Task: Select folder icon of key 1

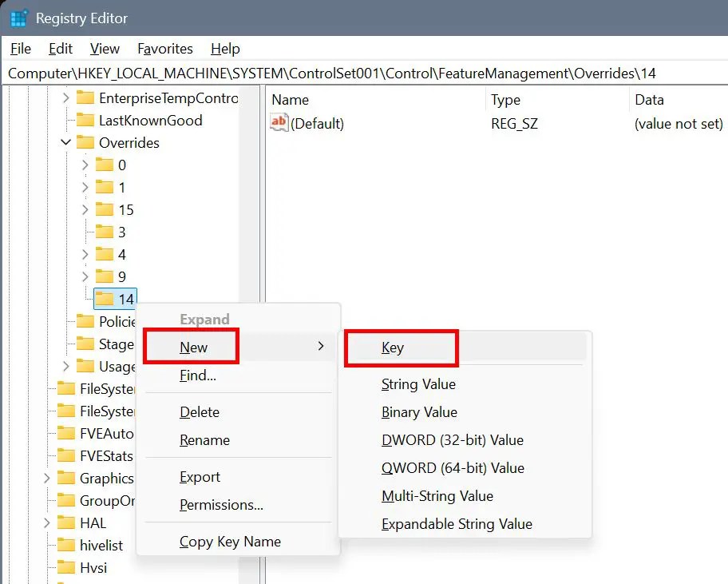Action: (105, 187)
